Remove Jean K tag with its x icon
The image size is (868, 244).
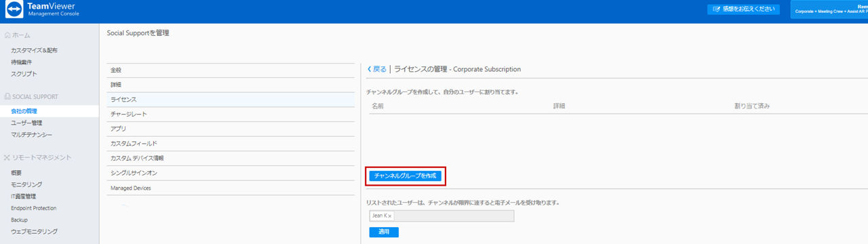(x=389, y=216)
